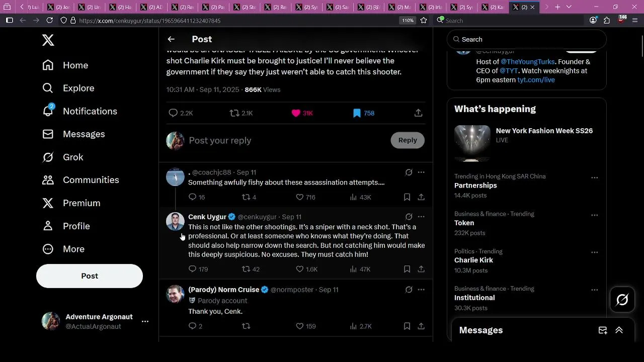Screen dimensions: 644x362
Task: Open the Norm Cruise parody profile name
Action: (224, 290)
